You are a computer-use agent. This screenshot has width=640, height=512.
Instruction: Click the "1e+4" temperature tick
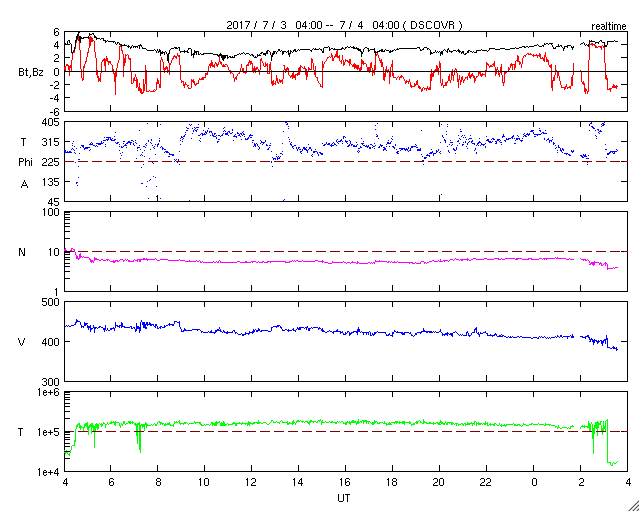[49, 472]
